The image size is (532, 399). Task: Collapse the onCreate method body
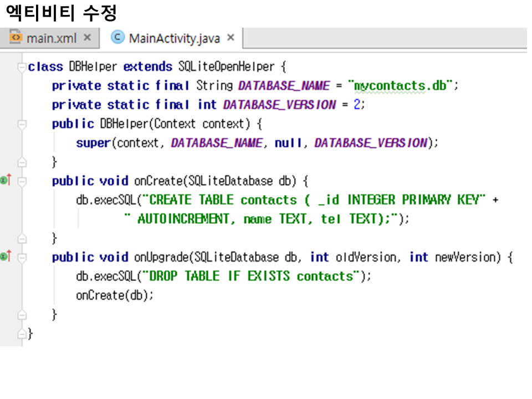pyautogui.click(x=22, y=181)
